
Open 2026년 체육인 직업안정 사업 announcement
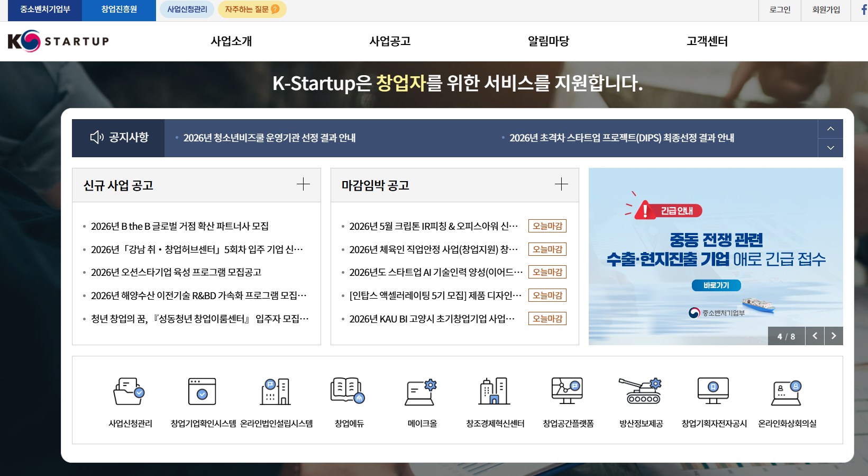pyautogui.click(x=434, y=249)
